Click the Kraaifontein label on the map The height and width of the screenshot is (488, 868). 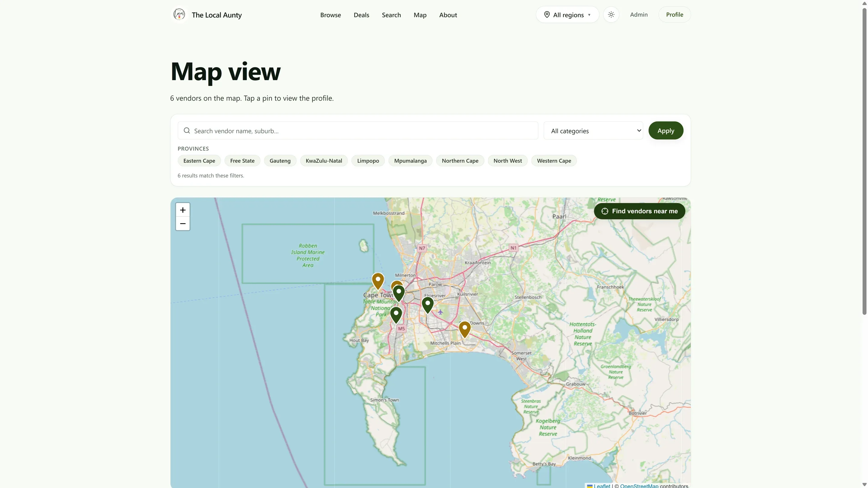pos(477,263)
